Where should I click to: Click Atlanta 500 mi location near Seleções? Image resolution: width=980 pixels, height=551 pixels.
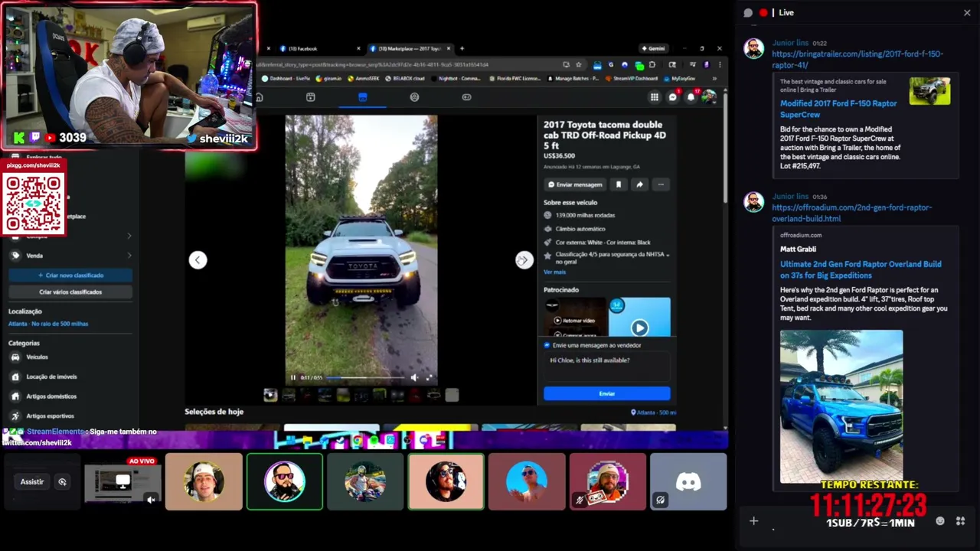[x=653, y=412]
